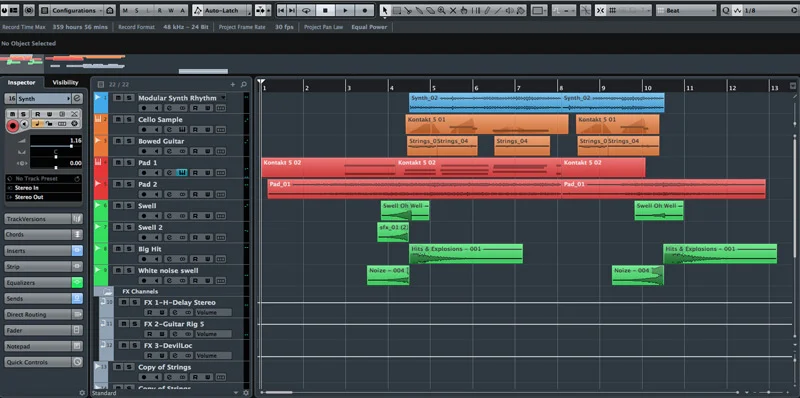Click the Quantize Q button
Image resolution: width=800 pixels, height=398 pixels.
pyautogui.click(x=726, y=10)
